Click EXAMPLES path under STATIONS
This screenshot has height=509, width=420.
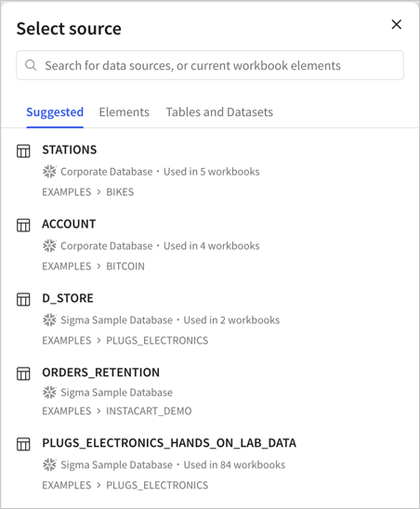(67, 192)
